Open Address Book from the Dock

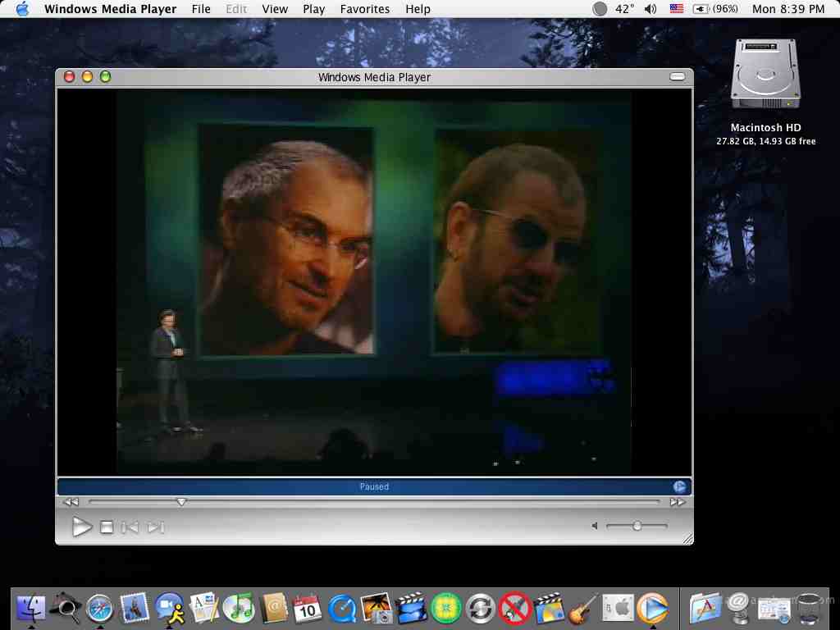point(274,609)
